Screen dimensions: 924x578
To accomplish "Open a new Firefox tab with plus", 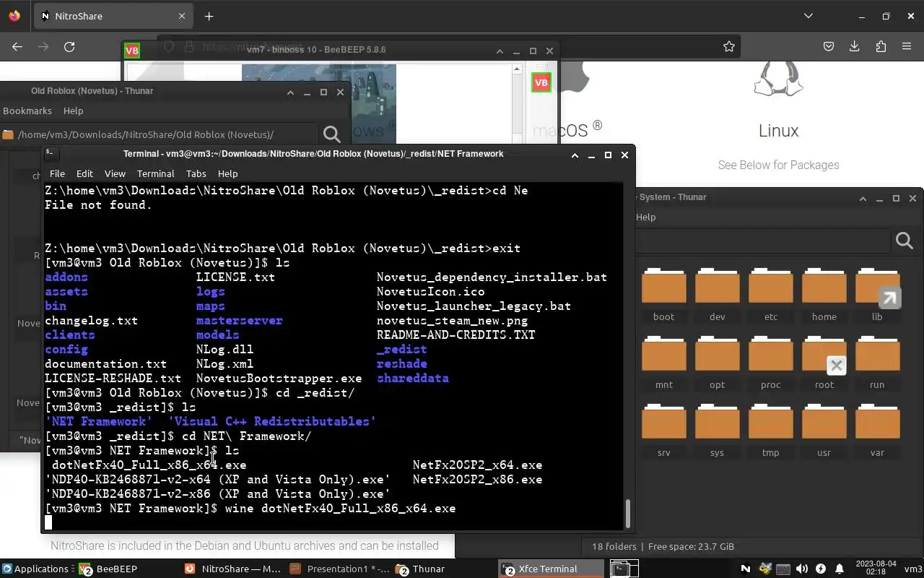I will [209, 16].
